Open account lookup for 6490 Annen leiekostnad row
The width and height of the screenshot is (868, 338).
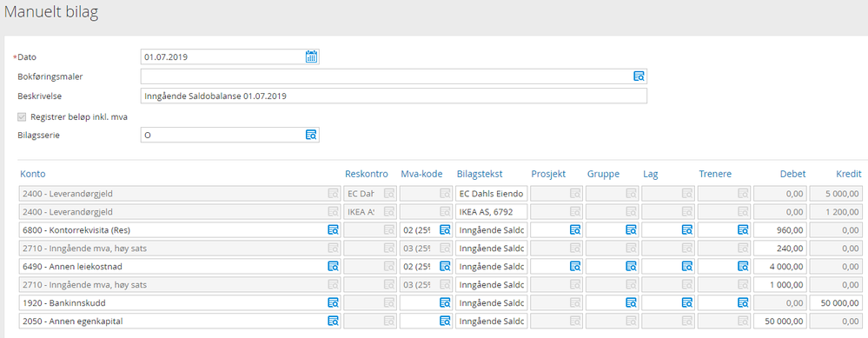pyautogui.click(x=333, y=266)
